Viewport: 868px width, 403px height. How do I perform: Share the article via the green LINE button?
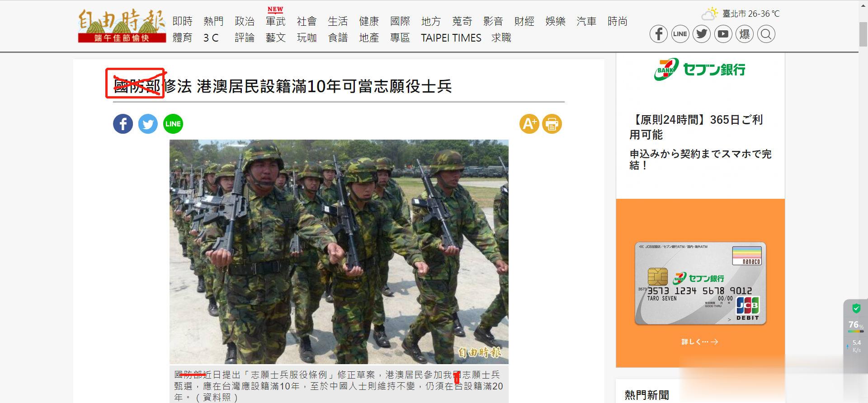click(x=173, y=124)
